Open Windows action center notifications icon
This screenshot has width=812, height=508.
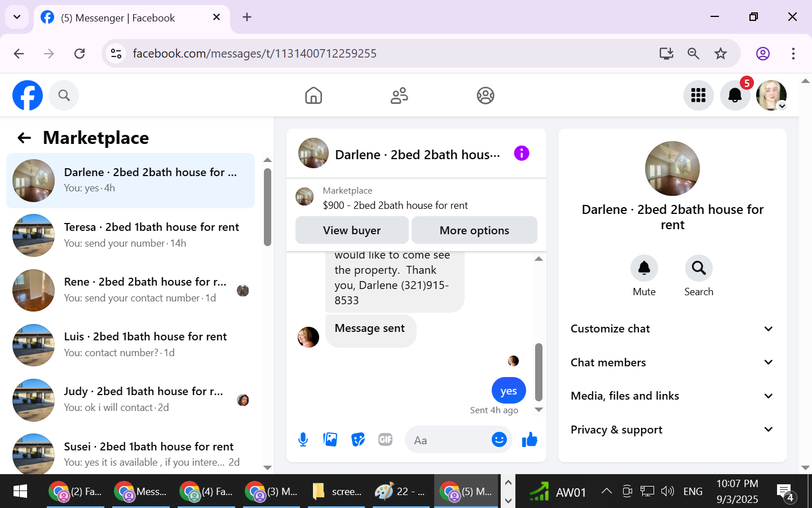pyautogui.click(x=785, y=492)
